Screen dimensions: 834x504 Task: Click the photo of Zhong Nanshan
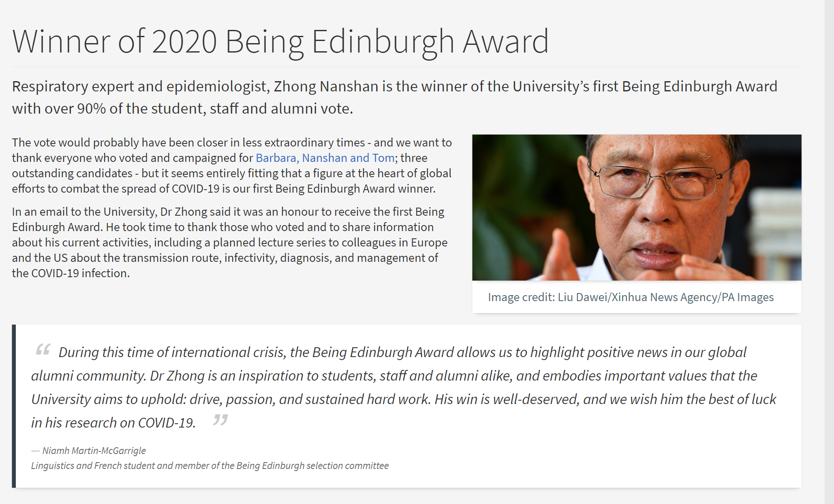636,208
